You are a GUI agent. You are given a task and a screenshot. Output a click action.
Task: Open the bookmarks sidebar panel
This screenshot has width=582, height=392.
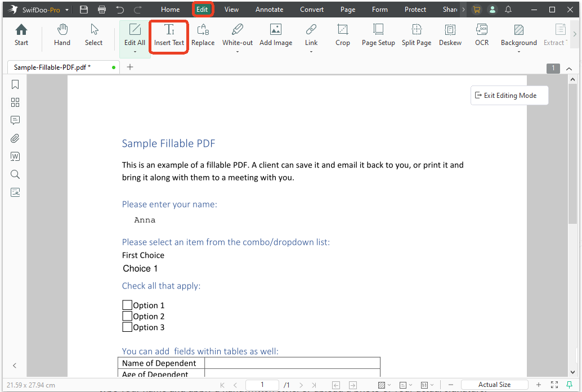pos(15,84)
